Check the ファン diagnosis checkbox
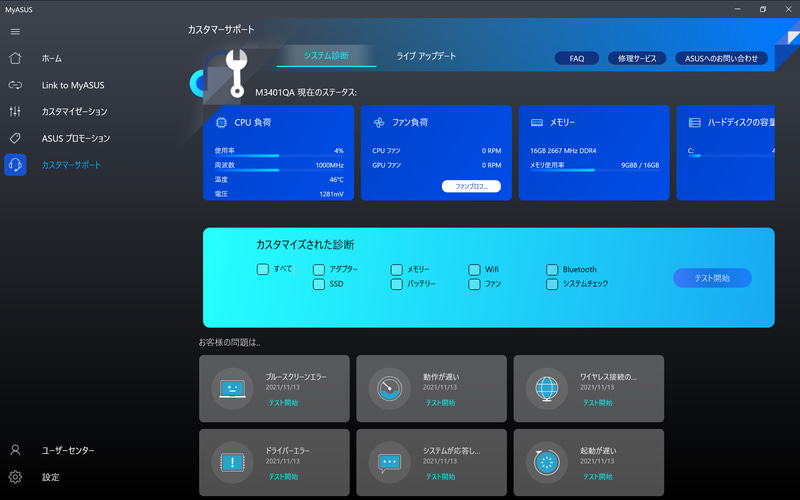800x500 pixels. pyautogui.click(x=474, y=284)
